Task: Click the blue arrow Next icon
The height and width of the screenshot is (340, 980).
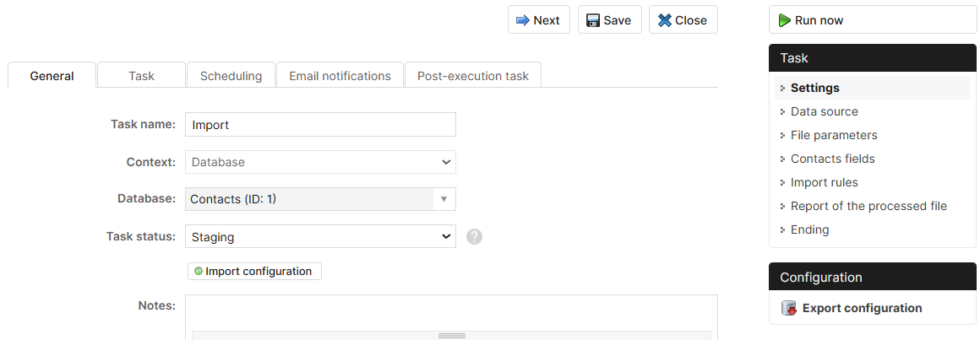Action: coord(522,20)
